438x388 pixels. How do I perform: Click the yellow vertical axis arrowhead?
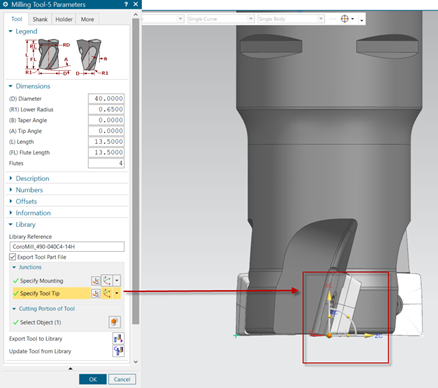(329, 295)
